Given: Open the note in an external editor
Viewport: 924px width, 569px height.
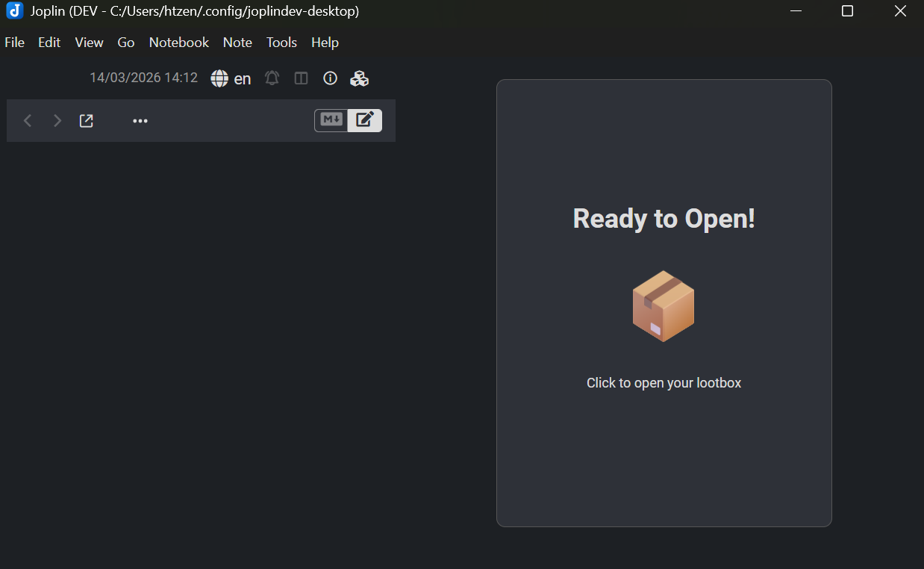Looking at the screenshot, I should [87, 120].
